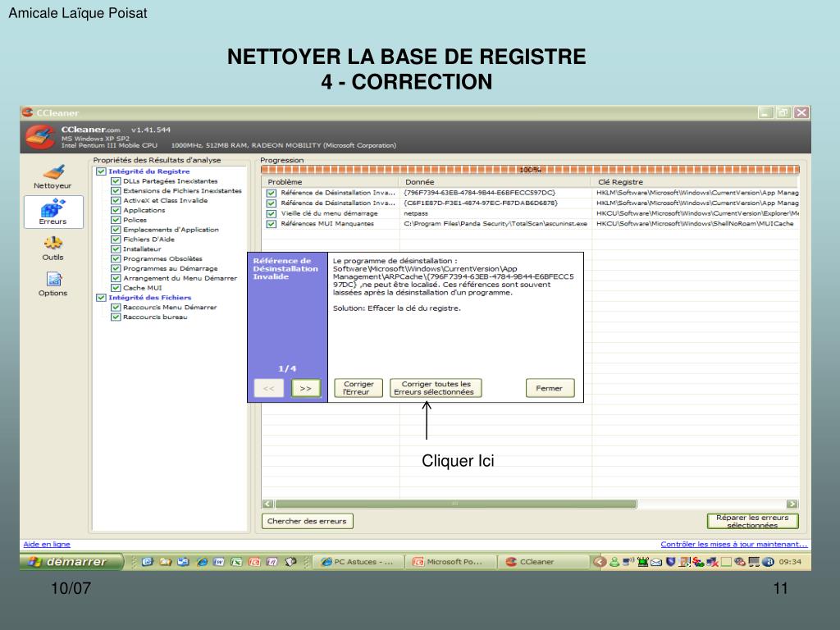Toggle Programmes Obsolètes checkbox

(x=115, y=258)
